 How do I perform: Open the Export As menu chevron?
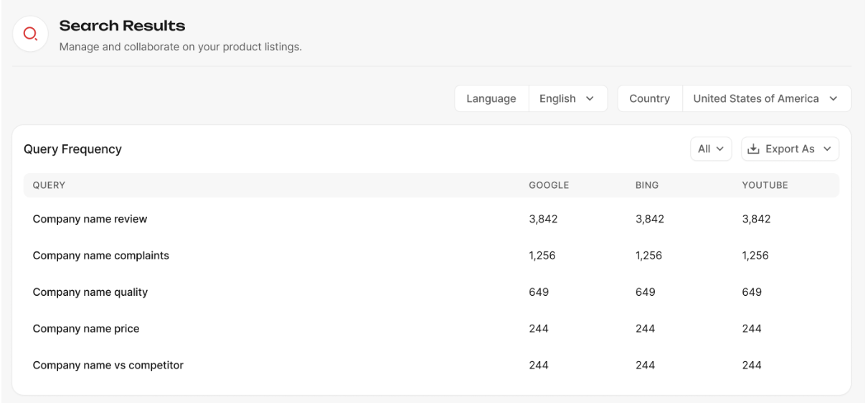[826, 149]
